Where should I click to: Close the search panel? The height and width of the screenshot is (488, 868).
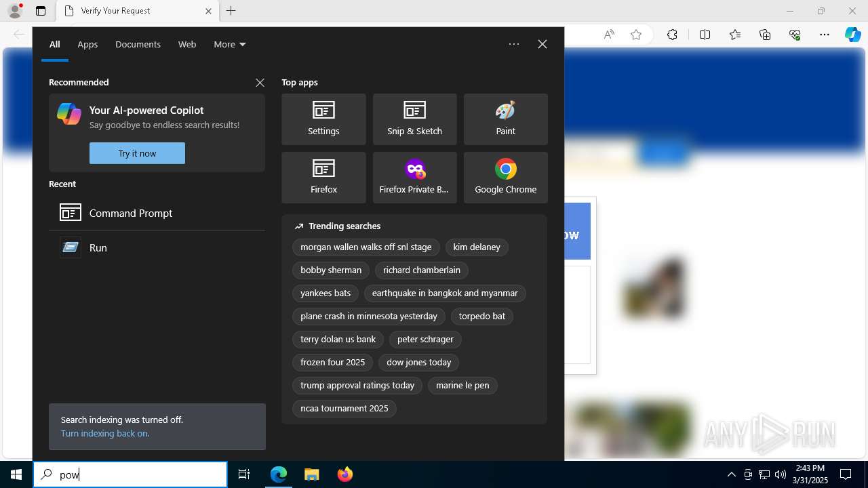click(542, 44)
